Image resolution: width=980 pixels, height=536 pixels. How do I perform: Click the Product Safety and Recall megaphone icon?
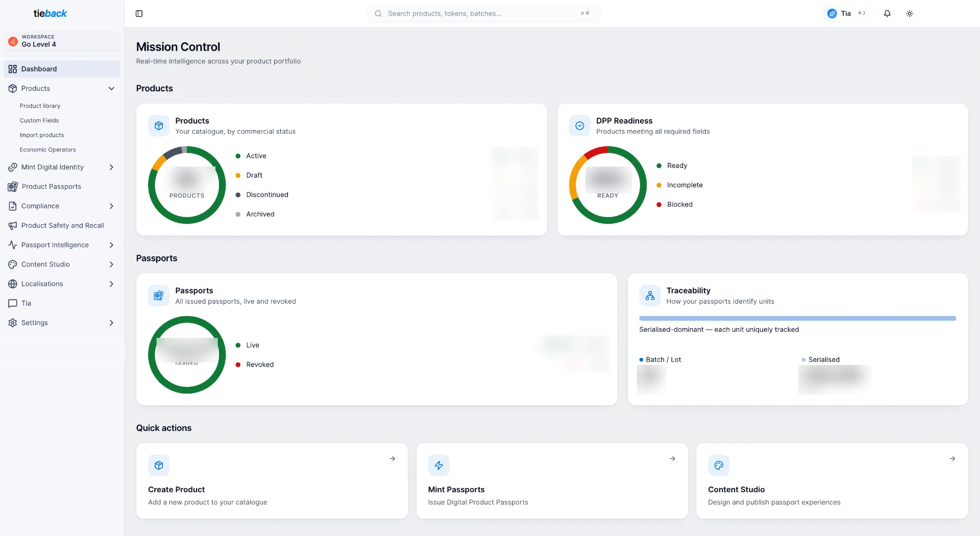[x=13, y=225]
